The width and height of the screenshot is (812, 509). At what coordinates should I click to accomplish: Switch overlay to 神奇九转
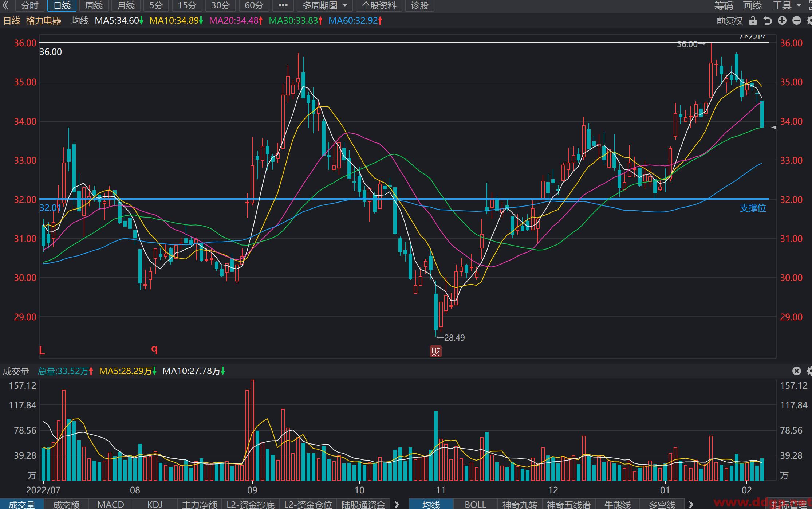tap(520, 504)
